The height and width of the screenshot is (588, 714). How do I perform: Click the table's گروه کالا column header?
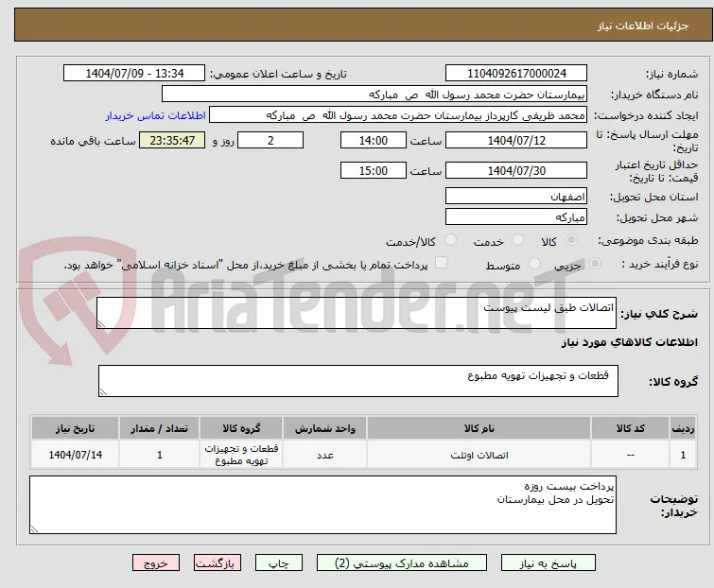pos(241,428)
